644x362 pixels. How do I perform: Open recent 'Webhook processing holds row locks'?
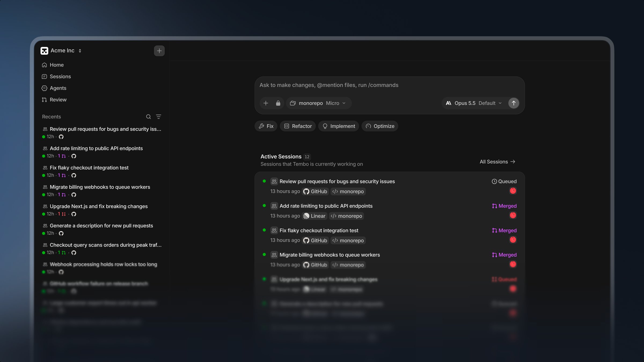102,268
